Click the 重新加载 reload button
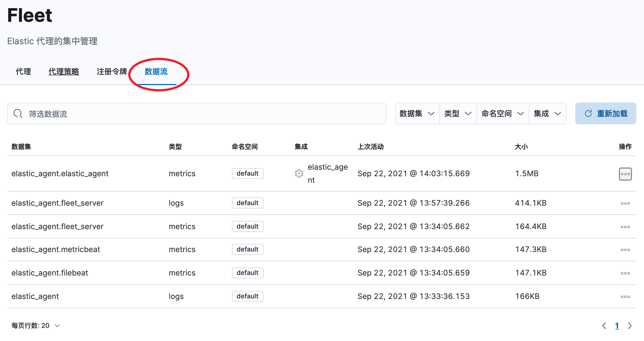 click(x=606, y=113)
